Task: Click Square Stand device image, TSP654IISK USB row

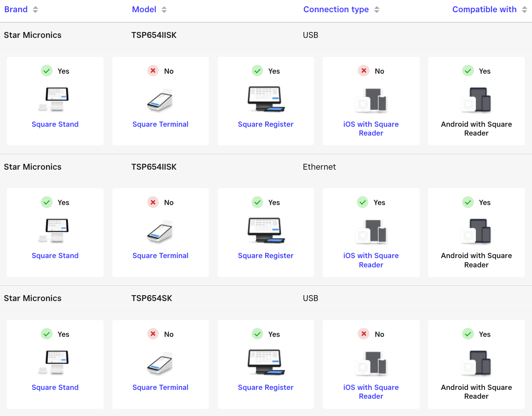Action: tap(53, 99)
